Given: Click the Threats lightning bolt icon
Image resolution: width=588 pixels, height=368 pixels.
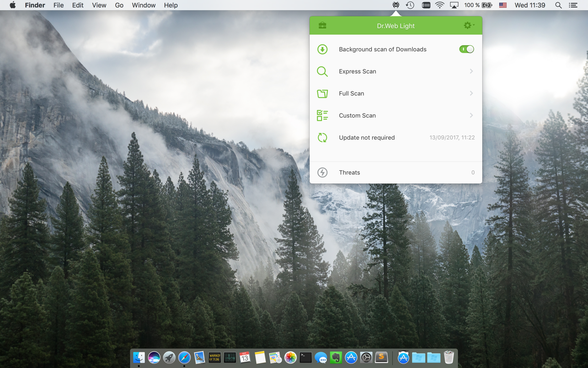Looking at the screenshot, I should click(x=322, y=173).
